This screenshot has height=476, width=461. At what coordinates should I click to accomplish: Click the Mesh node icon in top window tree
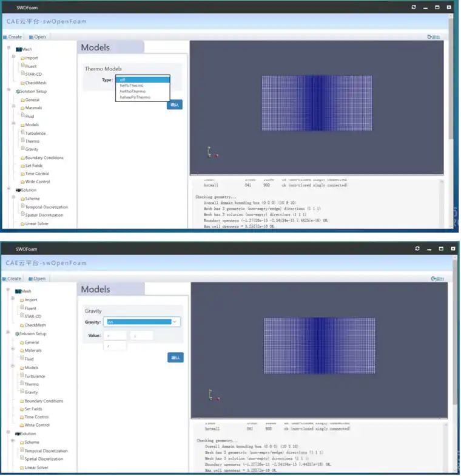[18, 49]
